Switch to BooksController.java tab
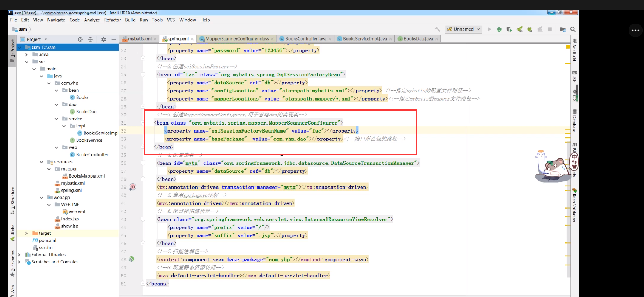Viewport: 644px width, 297px height. [x=305, y=39]
